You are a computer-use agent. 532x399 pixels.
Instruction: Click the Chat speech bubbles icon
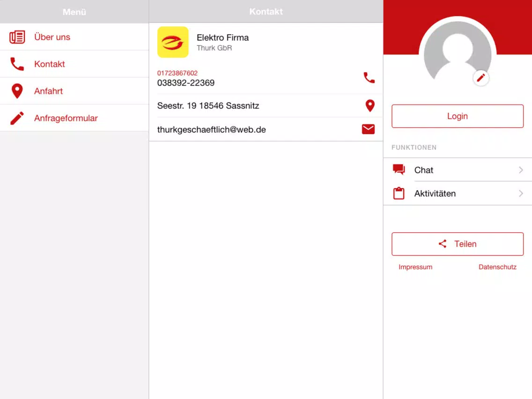[x=399, y=170]
